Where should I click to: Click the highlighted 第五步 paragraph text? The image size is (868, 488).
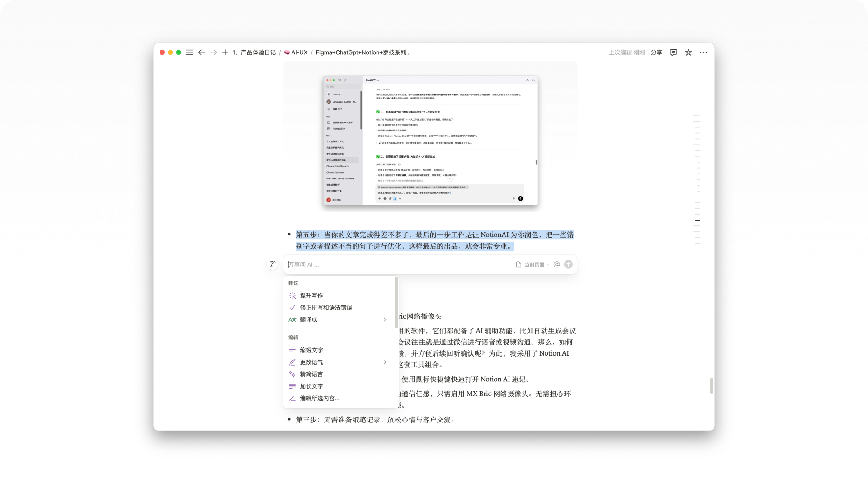(434, 240)
